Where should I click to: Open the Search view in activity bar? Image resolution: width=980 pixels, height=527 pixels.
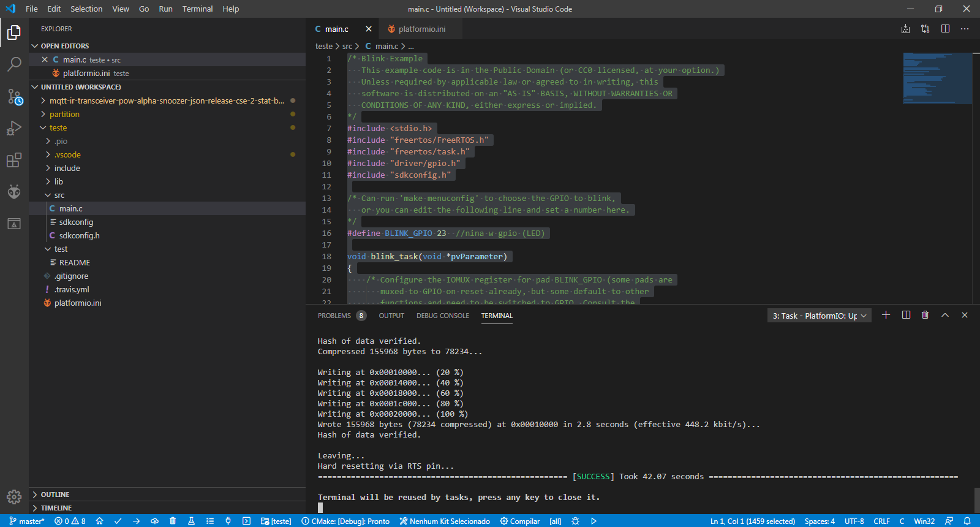(14, 64)
